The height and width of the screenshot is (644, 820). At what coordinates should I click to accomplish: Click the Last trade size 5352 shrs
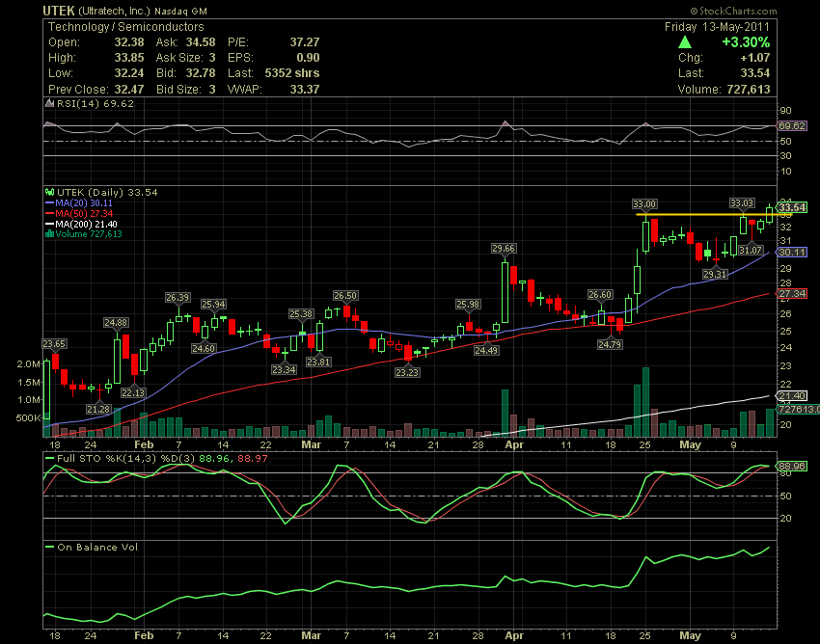[292, 72]
